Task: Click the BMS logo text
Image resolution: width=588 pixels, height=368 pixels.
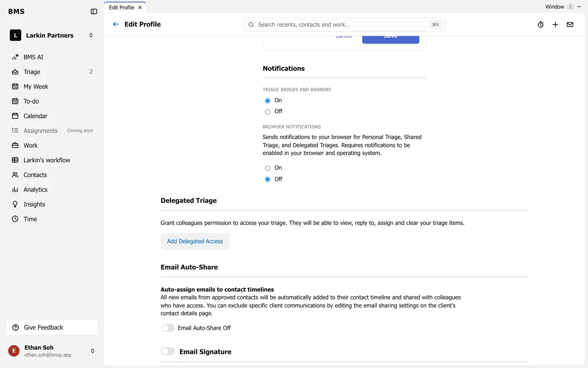Action: [x=16, y=11]
